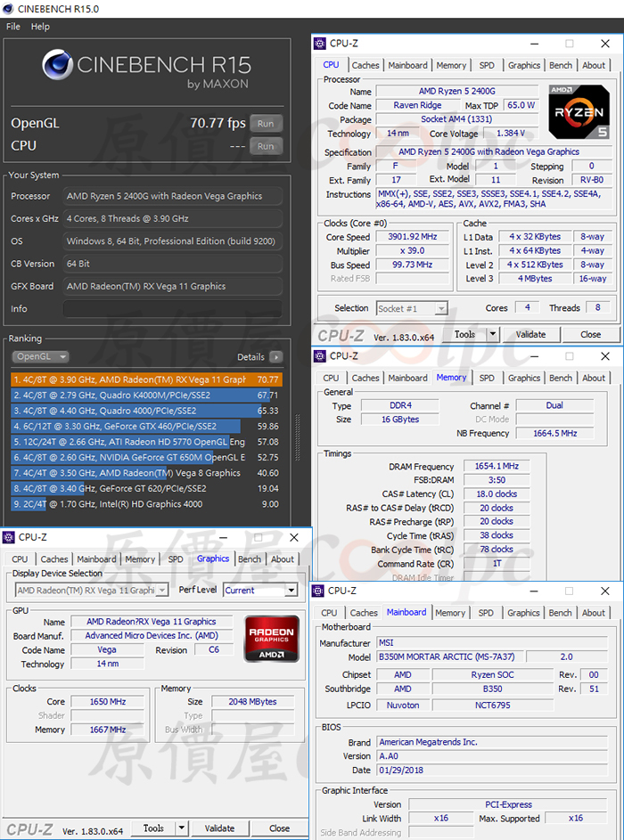This screenshot has height=840, width=624.
Task: Open Caches tab in the CPU-Z processor window
Action: coord(365,65)
